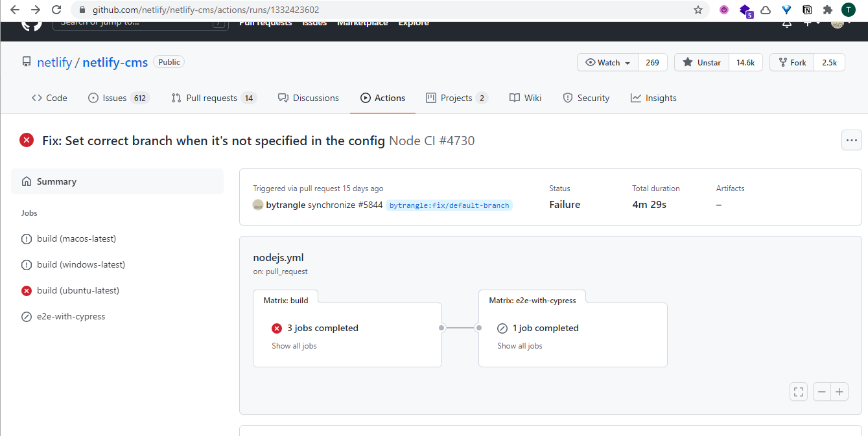Open the failed build (ubuntu-latest) job
Image resolution: width=868 pixels, height=436 pixels.
(x=78, y=290)
